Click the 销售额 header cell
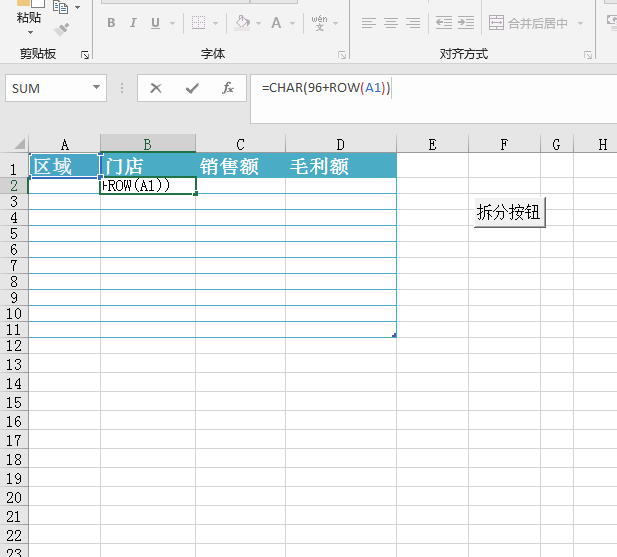Image resolution: width=617 pixels, height=557 pixels. tap(240, 166)
